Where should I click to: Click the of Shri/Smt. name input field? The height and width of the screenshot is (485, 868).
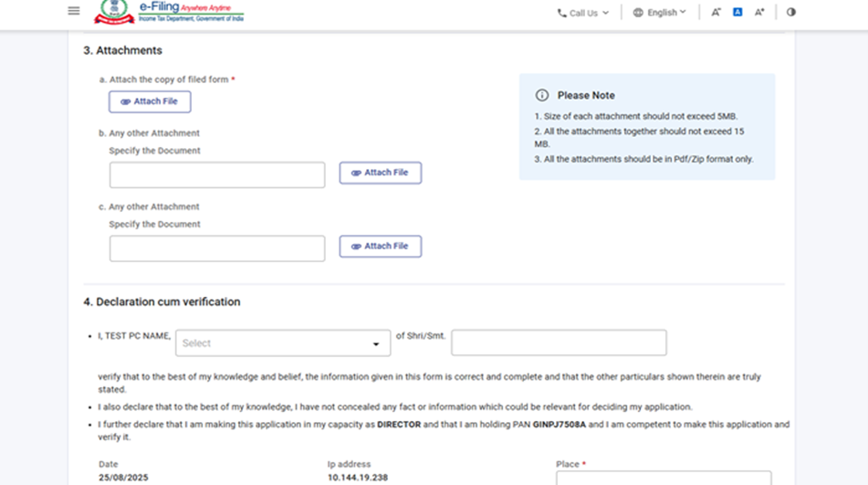click(559, 343)
